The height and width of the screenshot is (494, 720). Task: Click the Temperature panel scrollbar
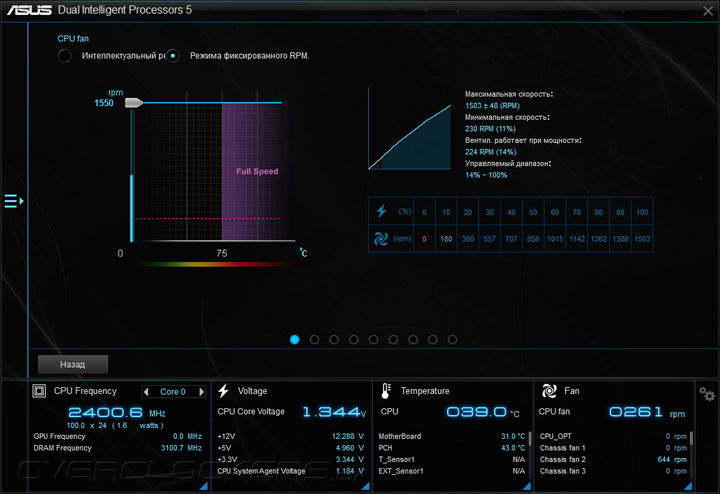point(530,439)
